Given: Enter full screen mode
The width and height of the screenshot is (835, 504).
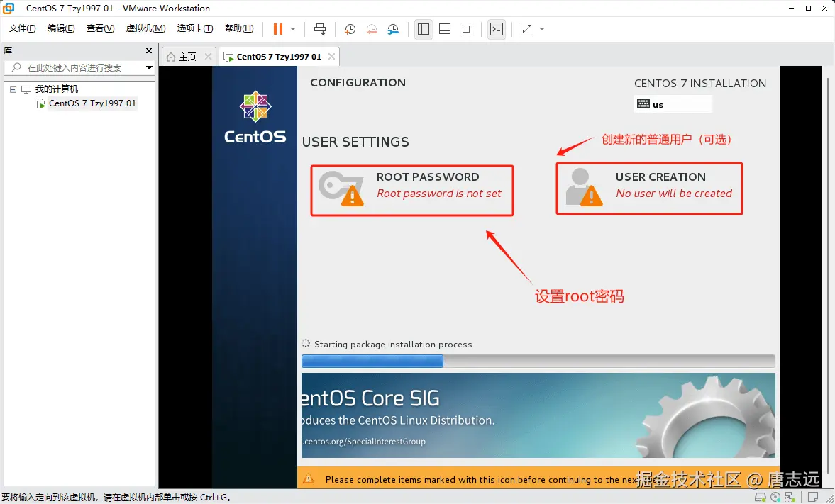Looking at the screenshot, I should point(466,29).
